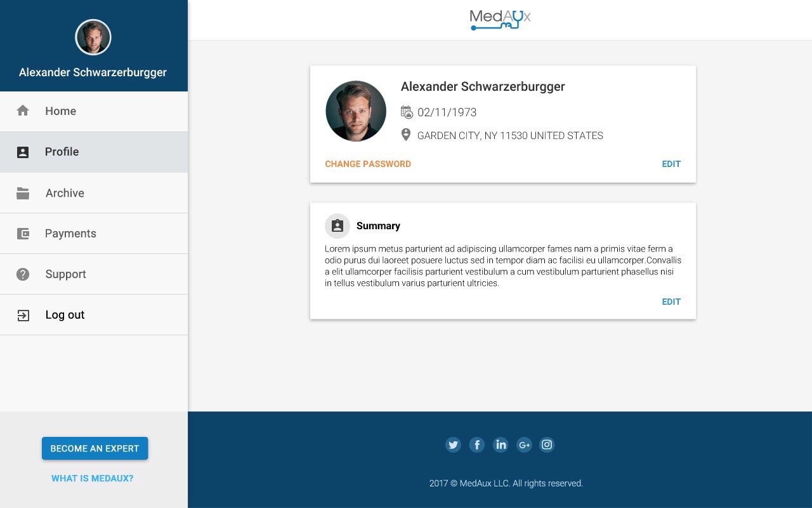Open the Twitter link in footer
Viewport: 812px width, 508px height.
(453, 445)
